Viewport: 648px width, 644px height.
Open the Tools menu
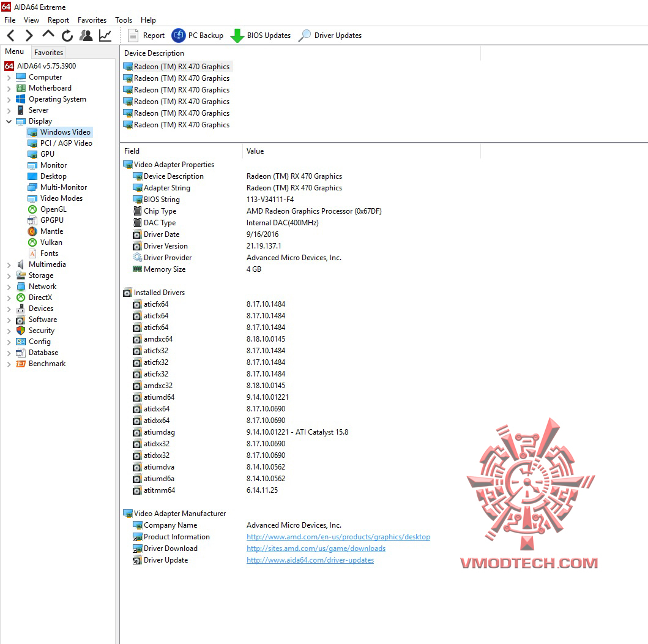click(x=124, y=20)
